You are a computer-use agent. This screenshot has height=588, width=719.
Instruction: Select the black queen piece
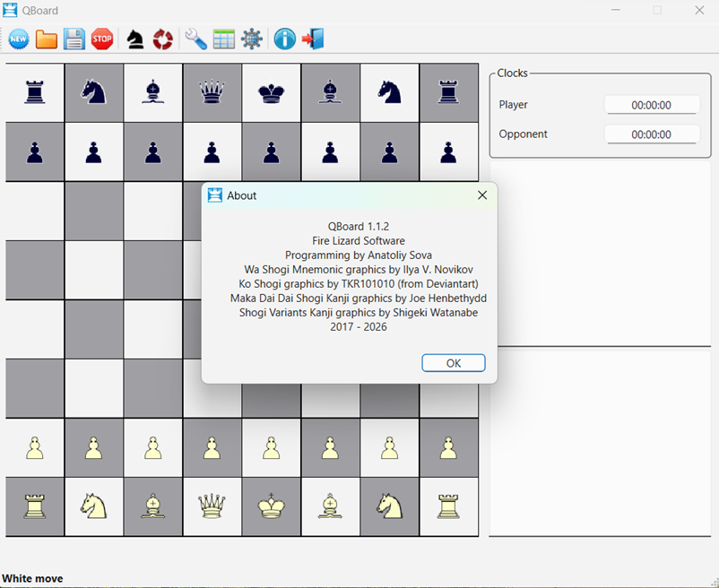(x=212, y=92)
